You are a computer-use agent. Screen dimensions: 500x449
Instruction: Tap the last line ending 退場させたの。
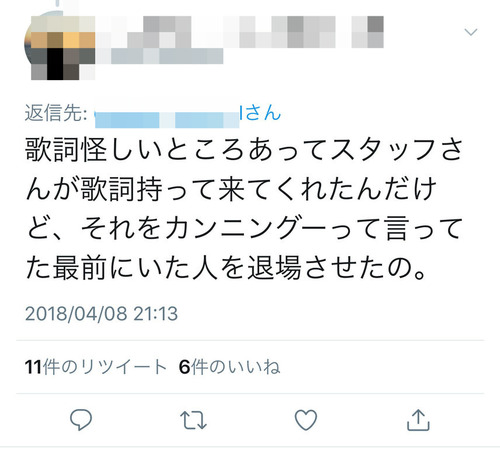[226, 268]
